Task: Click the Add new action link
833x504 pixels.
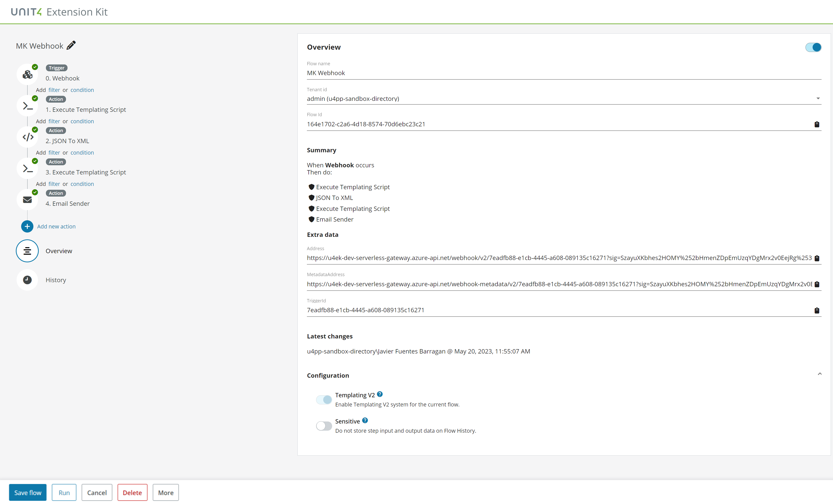Action: click(56, 227)
